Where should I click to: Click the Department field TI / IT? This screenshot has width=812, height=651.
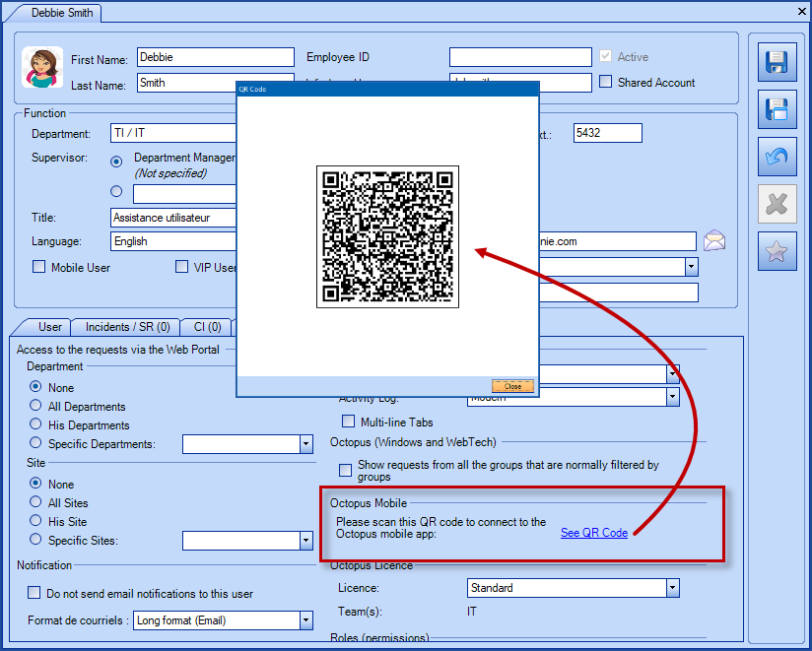click(x=173, y=133)
